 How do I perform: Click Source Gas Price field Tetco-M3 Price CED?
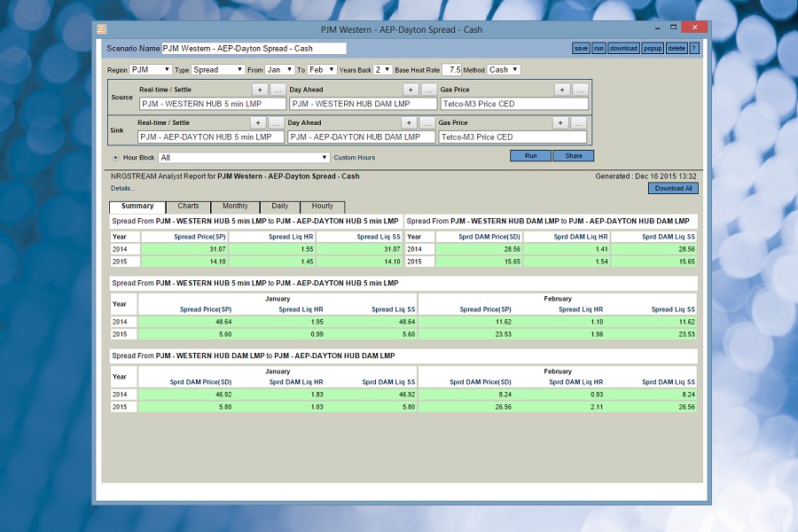click(514, 104)
